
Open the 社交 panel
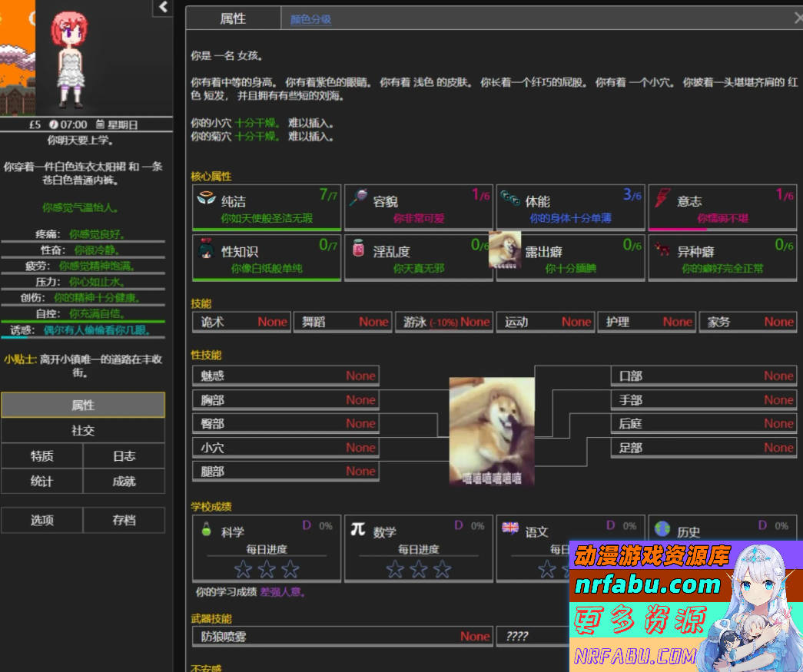point(83,431)
